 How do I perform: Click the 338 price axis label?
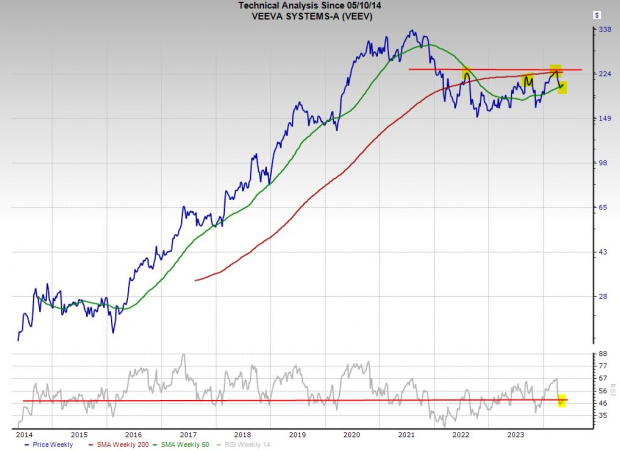click(604, 30)
